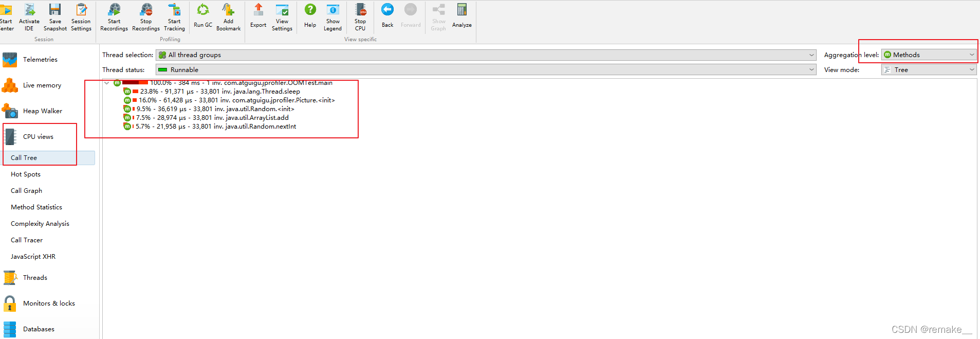Select the OOMTest.main root row
980x339 pixels.
point(223,83)
